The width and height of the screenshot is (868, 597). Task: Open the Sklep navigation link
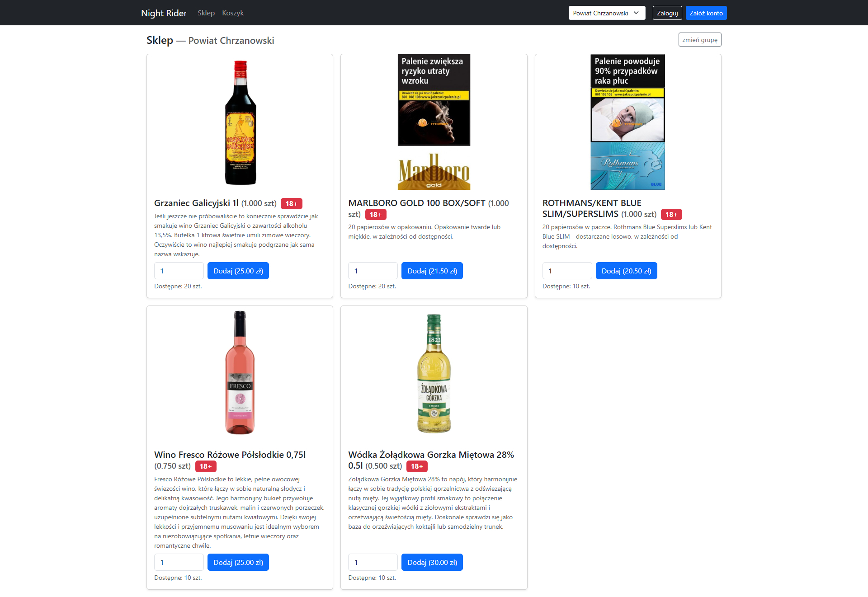pos(206,13)
